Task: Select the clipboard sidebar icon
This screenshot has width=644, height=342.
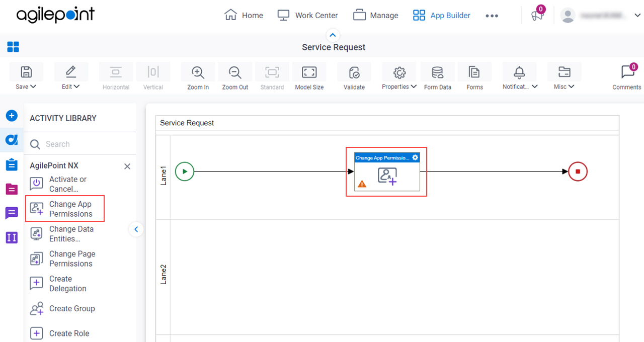Action: click(12, 164)
